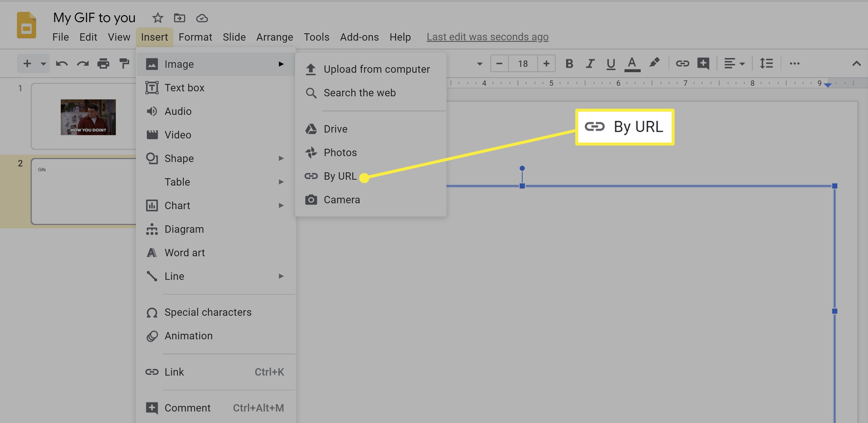The height and width of the screenshot is (423, 868).
Task: Click the Underline formatting icon
Action: click(609, 63)
